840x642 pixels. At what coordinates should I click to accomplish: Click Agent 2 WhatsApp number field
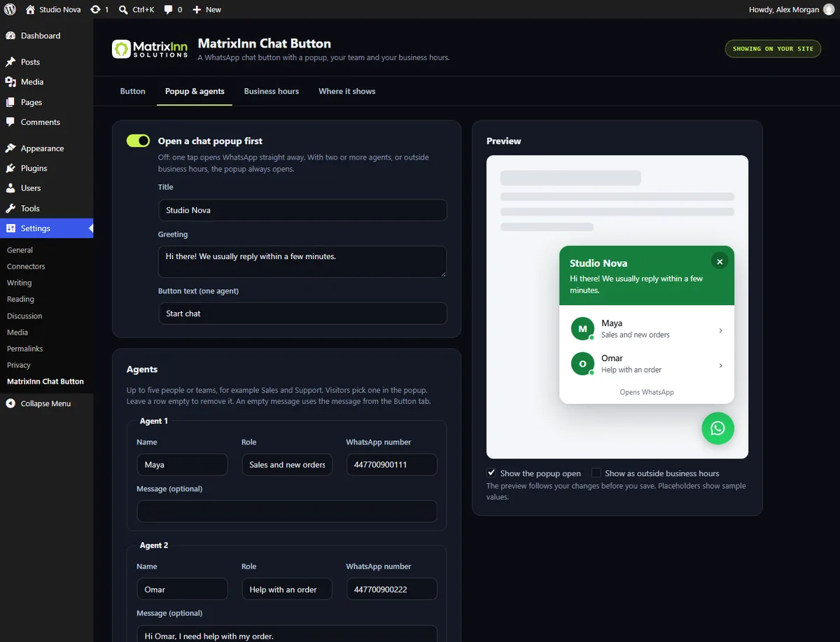pyautogui.click(x=392, y=589)
